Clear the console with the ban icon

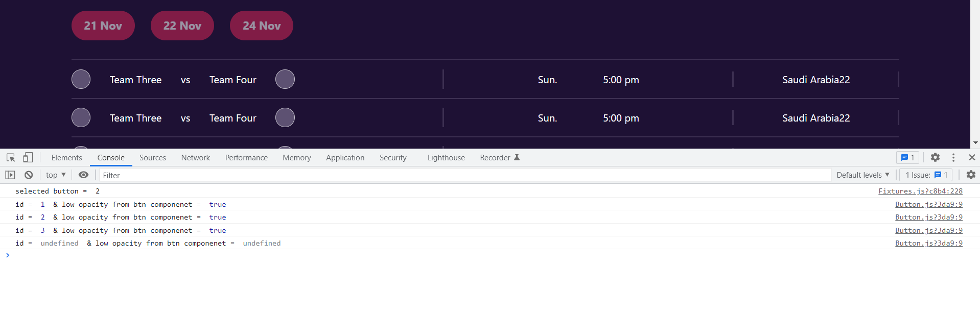(x=29, y=175)
